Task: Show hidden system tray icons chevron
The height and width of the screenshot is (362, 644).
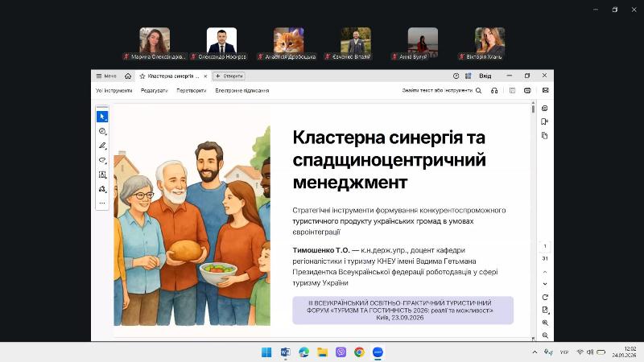Action: click(535, 352)
